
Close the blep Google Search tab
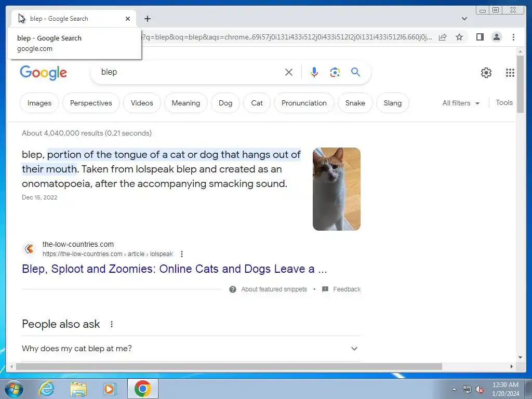(x=128, y=19)
